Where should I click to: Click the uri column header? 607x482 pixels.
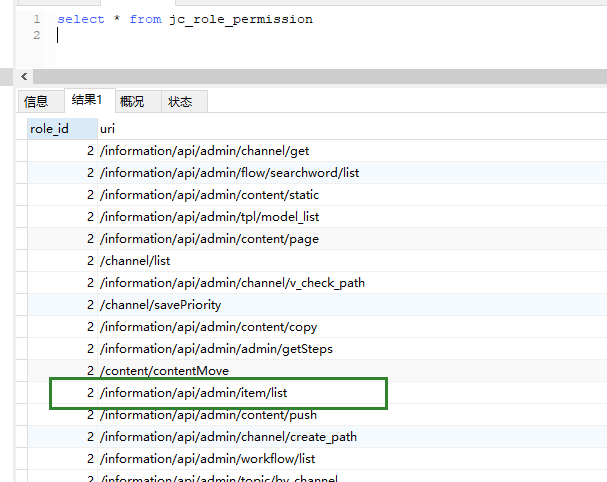coord(352,129)
